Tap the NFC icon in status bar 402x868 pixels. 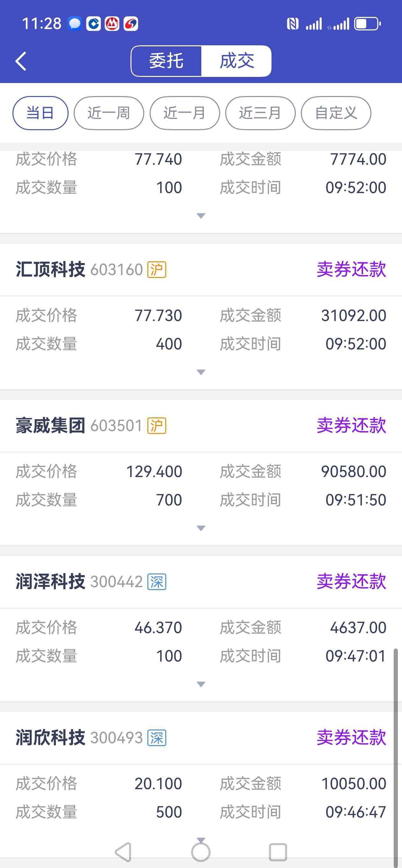(x=293, y=24)
